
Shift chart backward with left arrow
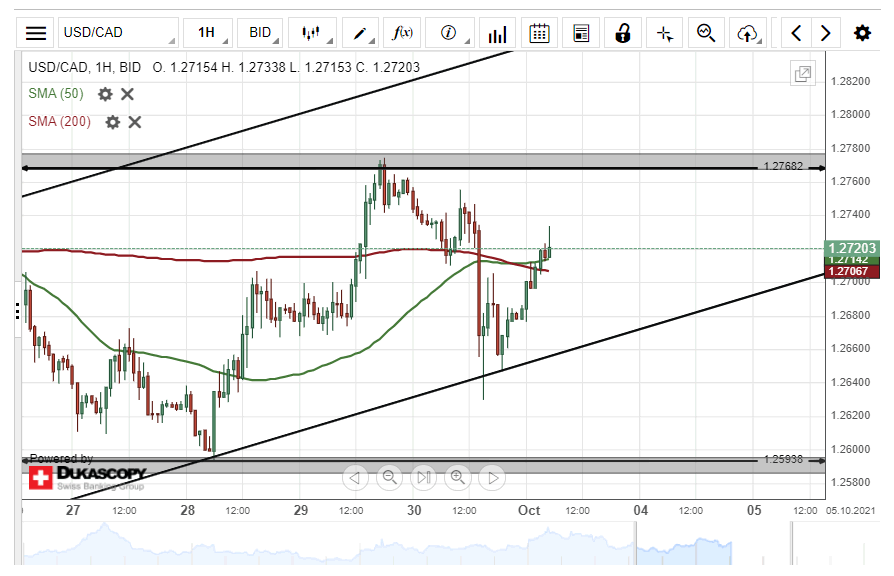click(x=797, y=33)
